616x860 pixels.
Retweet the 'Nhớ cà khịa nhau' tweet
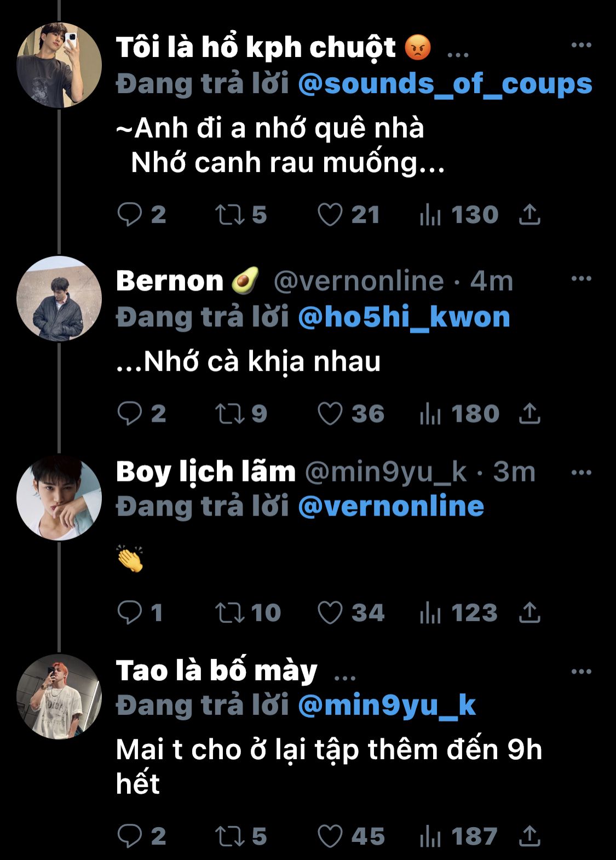(x=229, y=414)
